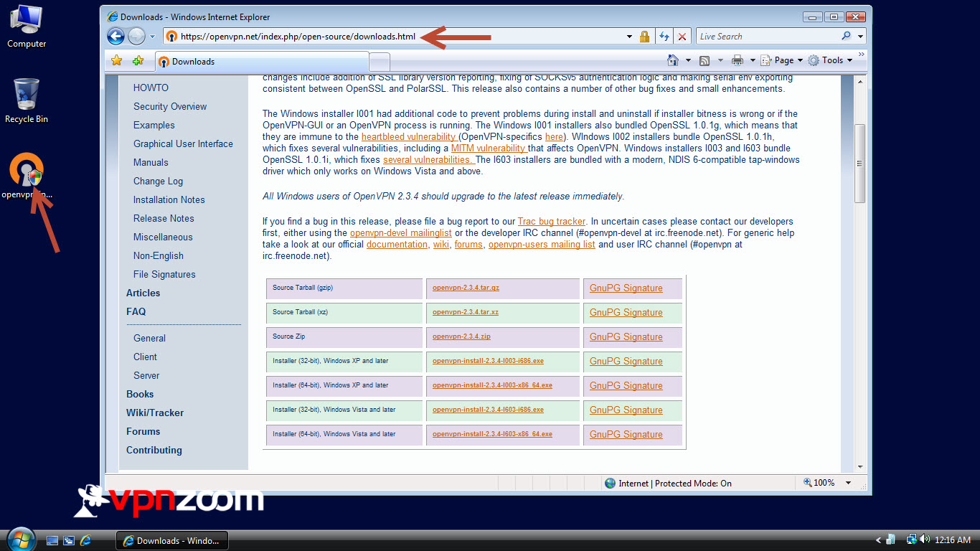
Task: Click the Add to Favorites icon
Action: click(x=138, y=61)
